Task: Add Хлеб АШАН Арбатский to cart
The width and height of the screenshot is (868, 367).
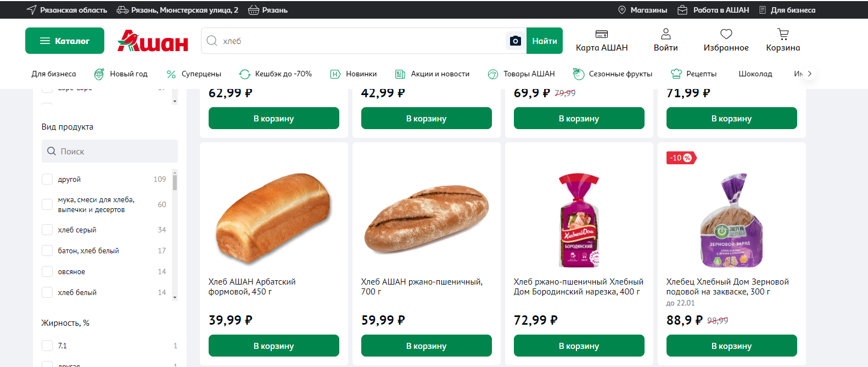Action: tap(273, 346)
